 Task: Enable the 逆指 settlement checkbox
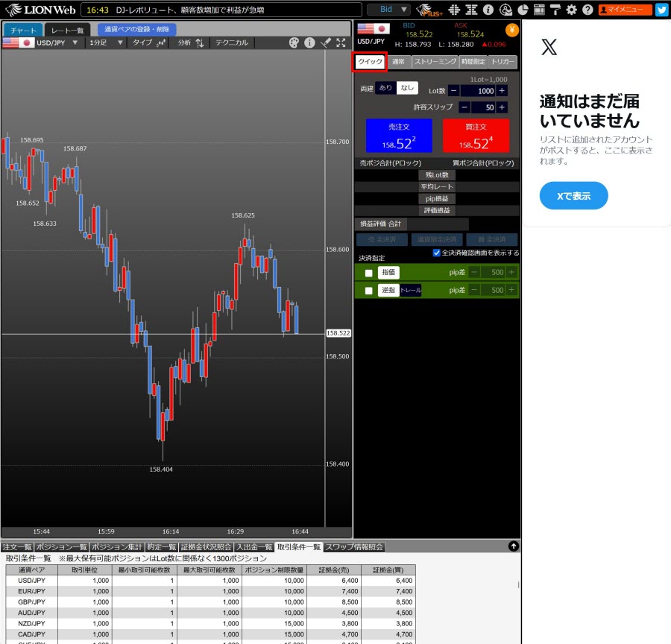(x=368, y=291)
